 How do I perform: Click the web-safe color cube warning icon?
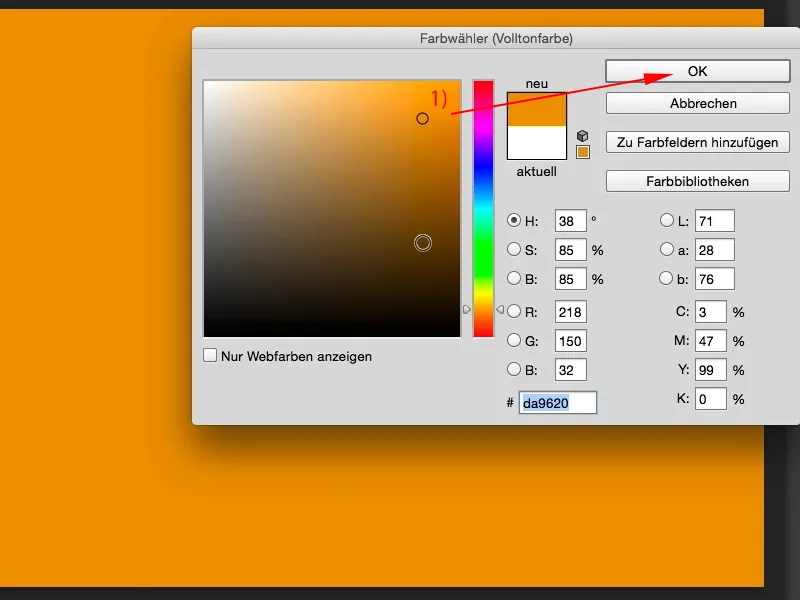582,136
